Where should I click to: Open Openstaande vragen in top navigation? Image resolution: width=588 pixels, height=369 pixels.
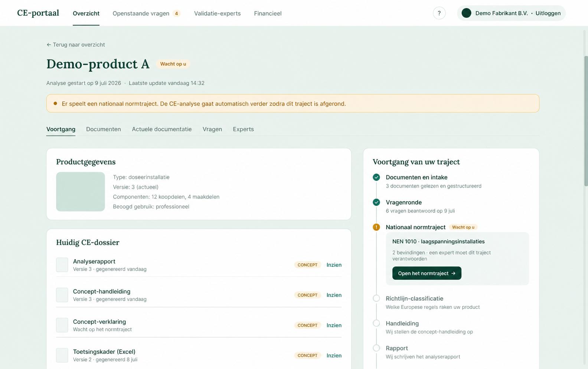click(x=141, y=13)
